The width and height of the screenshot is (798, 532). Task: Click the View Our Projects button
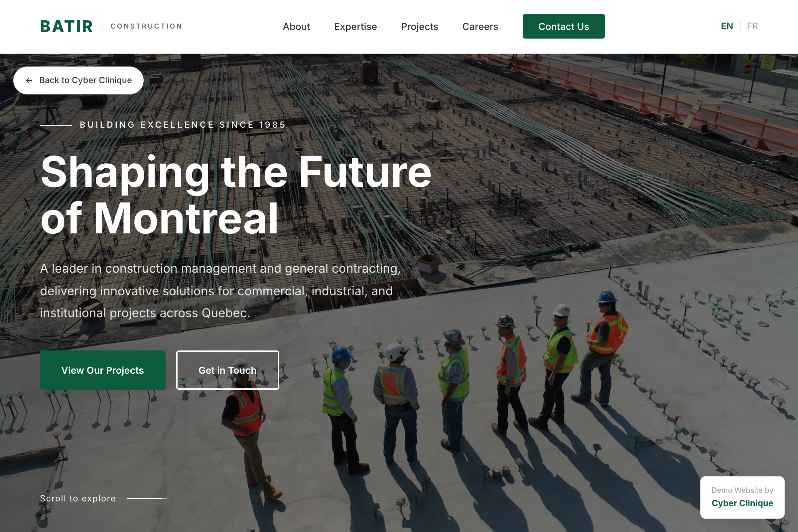[102, 370]
